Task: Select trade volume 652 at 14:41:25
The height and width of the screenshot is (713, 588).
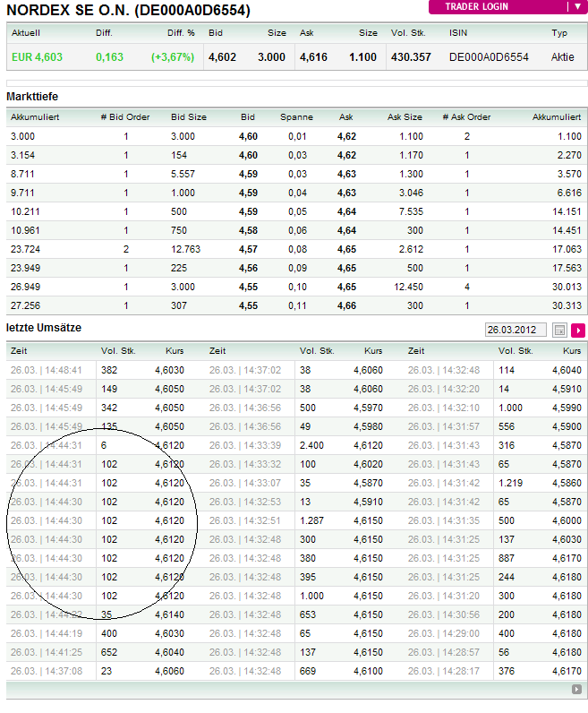Action: pyautogui.click(x=109, y=652)
